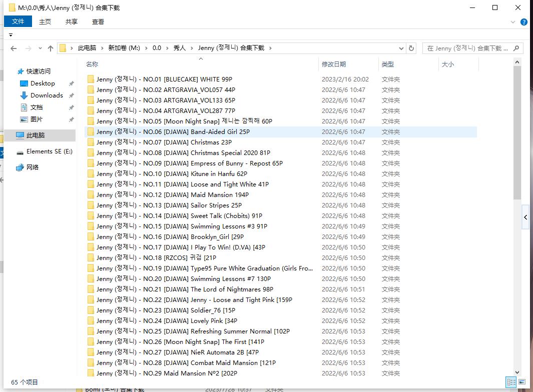Viewport: 533px width, 392px height.
Task: Click pin icon next to Downloads
Action: point(72,95)
